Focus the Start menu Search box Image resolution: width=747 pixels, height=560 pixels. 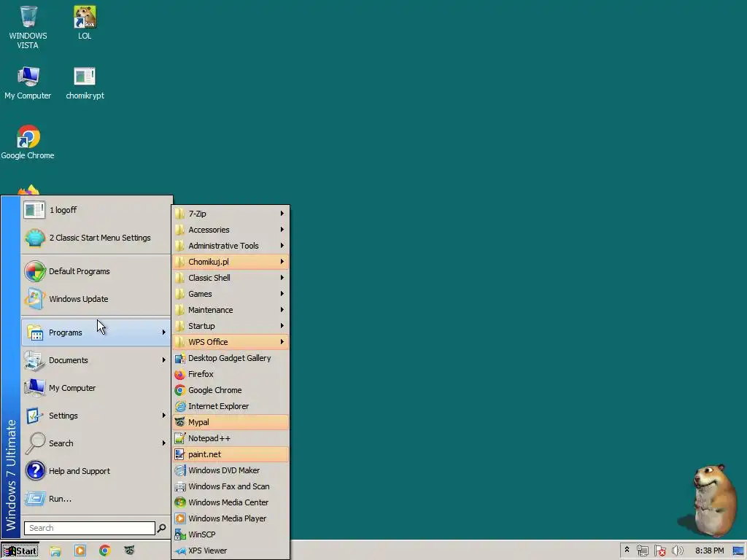(x=90, y=528)
